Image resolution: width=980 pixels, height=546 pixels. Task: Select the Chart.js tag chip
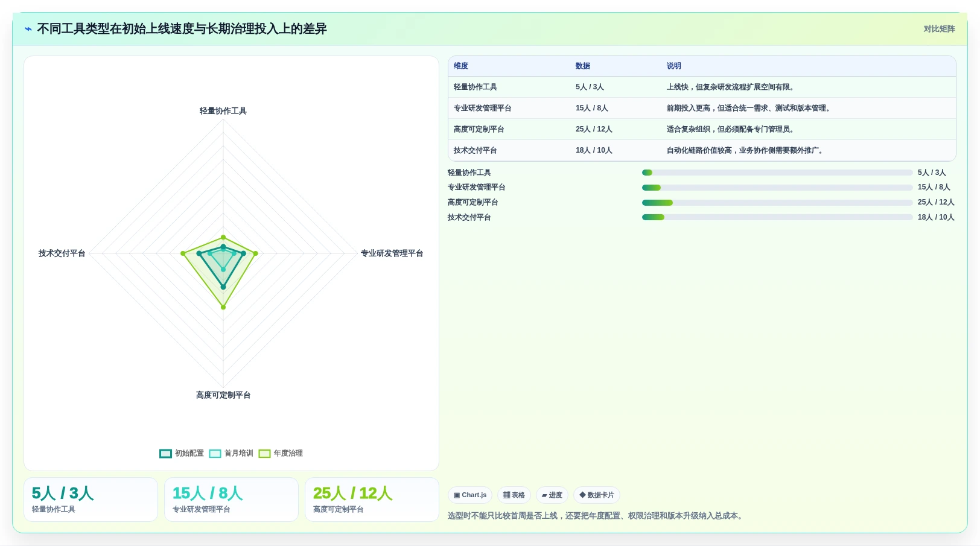coord(470,495)
